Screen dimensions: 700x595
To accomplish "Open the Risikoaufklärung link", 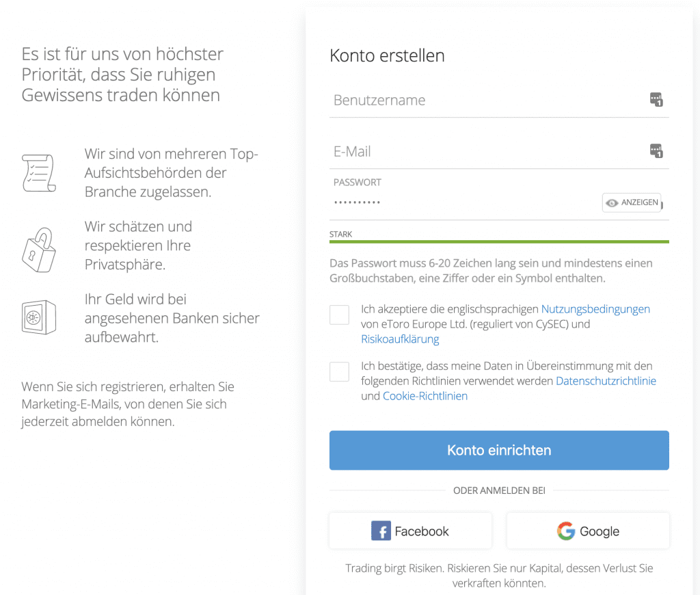I will point(400,339).
